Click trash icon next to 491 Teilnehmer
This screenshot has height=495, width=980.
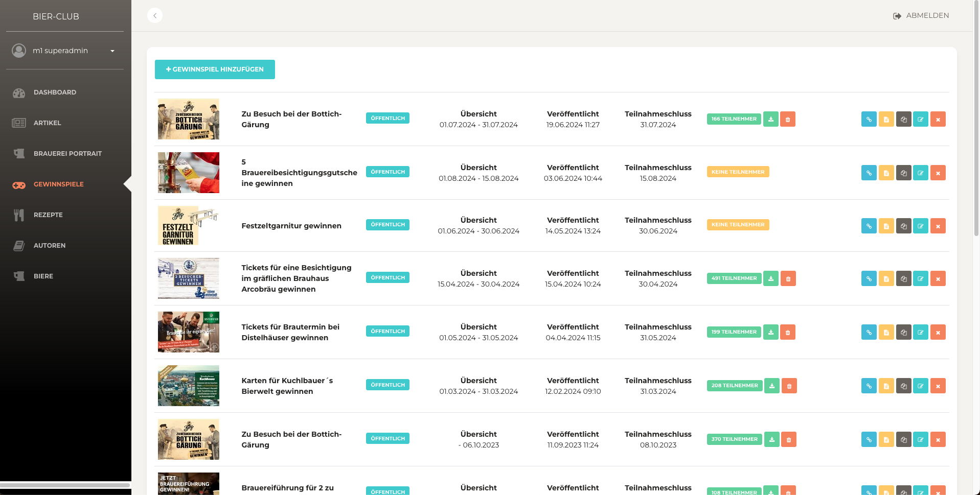coord(788,278)
